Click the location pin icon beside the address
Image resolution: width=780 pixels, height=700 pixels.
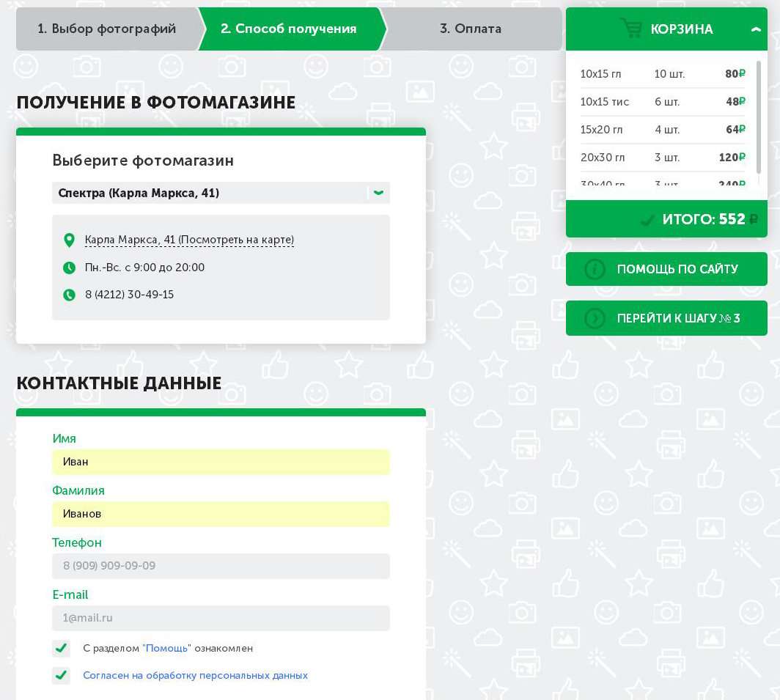coord(69,240)
